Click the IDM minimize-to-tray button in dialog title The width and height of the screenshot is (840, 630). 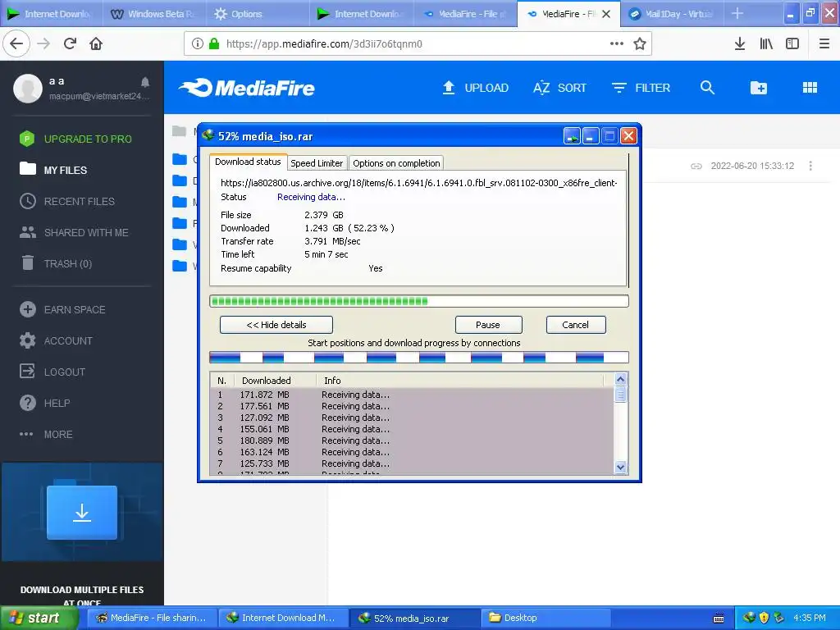[x=572, y=136]
